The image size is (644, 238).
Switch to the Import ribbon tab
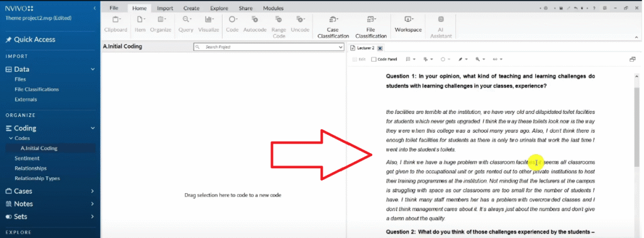(165, 8)
